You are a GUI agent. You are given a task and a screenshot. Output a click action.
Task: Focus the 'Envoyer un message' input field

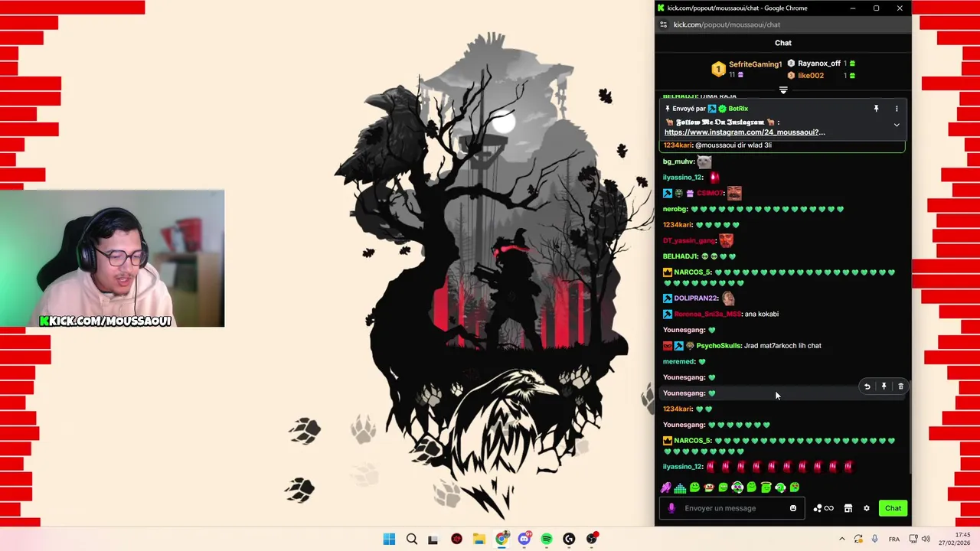point(731,508)
